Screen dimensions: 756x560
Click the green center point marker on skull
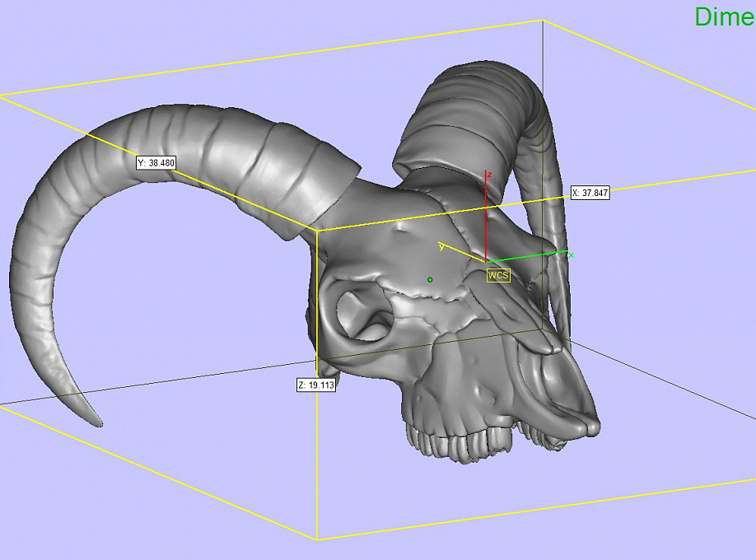pos(430,280)
